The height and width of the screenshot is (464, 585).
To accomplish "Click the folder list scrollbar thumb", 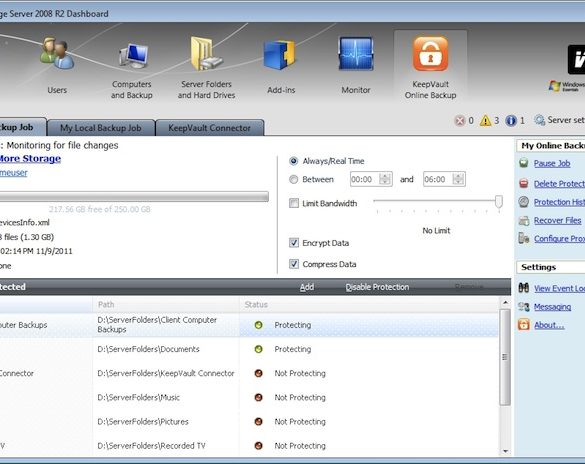I will 505,357.
